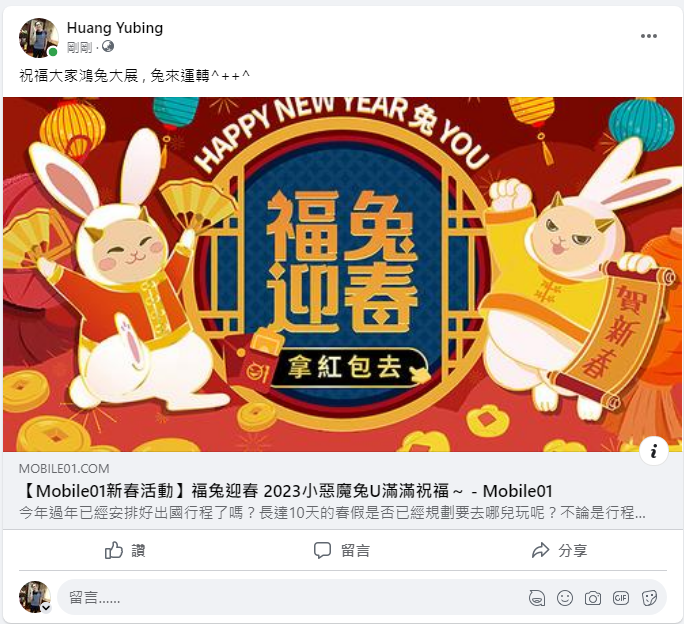Click the MOBILE01.COM domain label
The width and height of the screenshot is (684, 624).
(x=64, y=469)
